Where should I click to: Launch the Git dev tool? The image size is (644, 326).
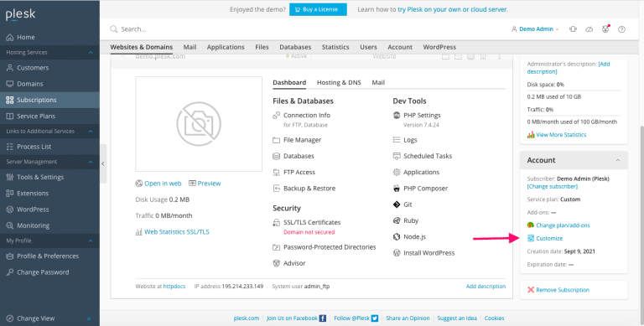pyautogui.click(x=408, y=204)
